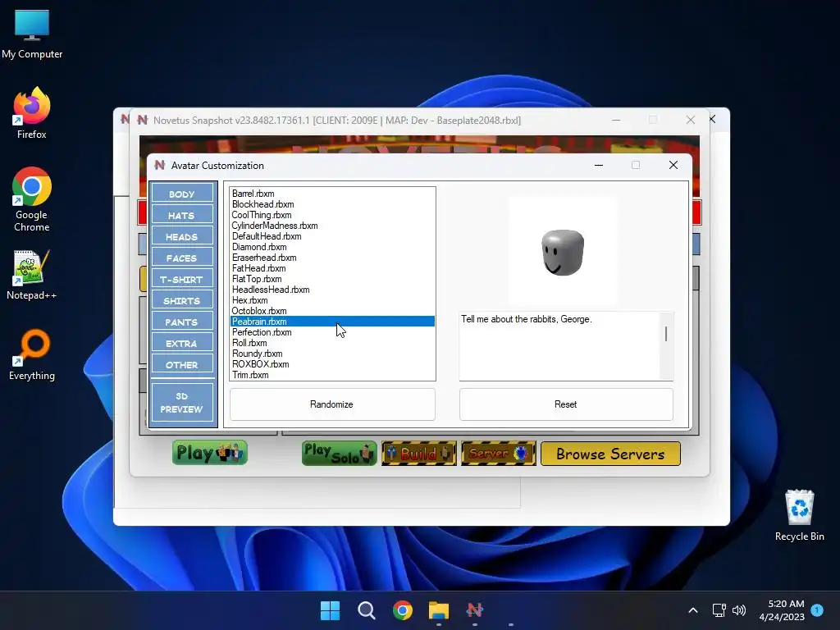Screen dimensions: 840x630
Task: Open the volume control tray icon
Action: [739, 610]
